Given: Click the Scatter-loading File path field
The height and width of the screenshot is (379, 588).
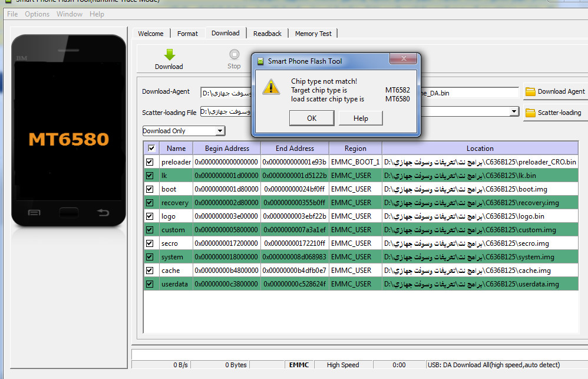Looking at the screenshot, I should pos(359,111).
